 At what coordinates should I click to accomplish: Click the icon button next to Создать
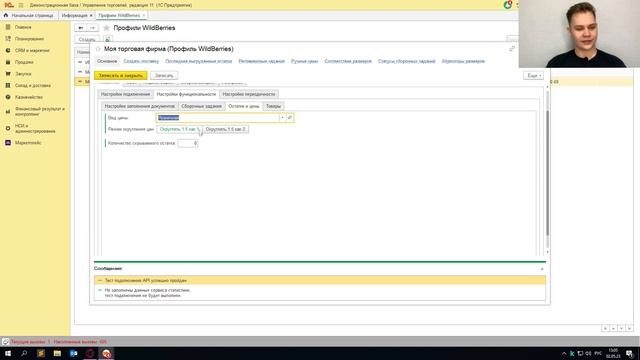coord(107,40)
